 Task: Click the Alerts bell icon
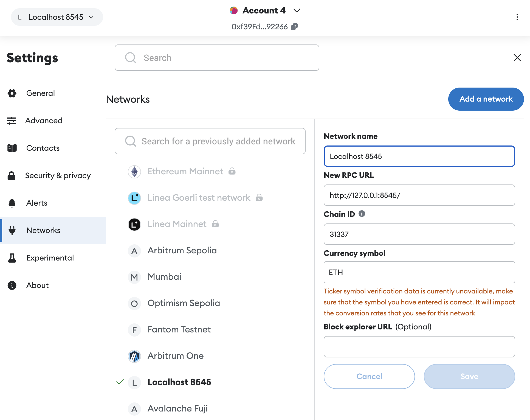pos(12,203)
